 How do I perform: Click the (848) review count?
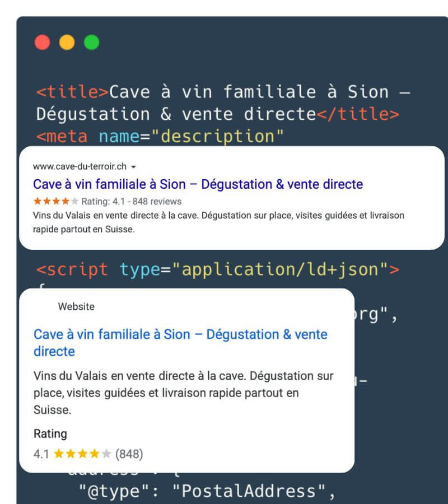click(x=129, y=454)
